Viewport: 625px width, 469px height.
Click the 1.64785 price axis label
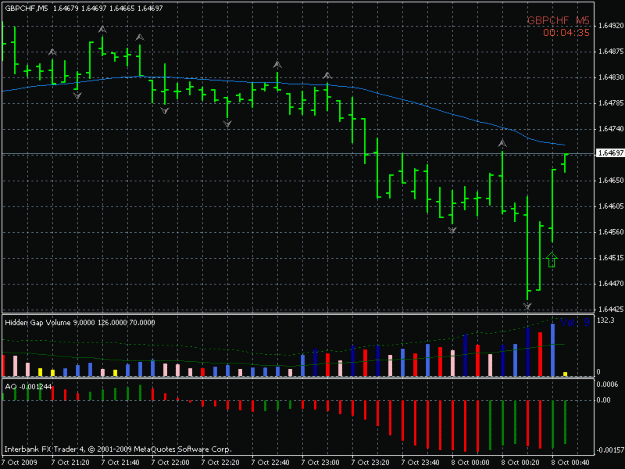click(x=611, y=103)
